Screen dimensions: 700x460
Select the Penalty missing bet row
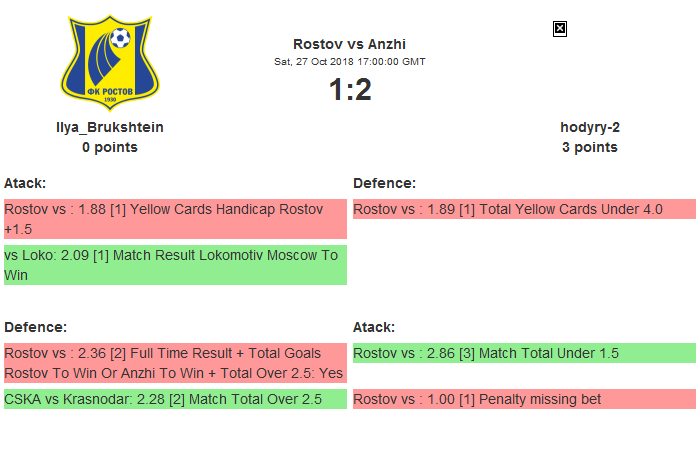pyautogui.click(x=523, y=399)
